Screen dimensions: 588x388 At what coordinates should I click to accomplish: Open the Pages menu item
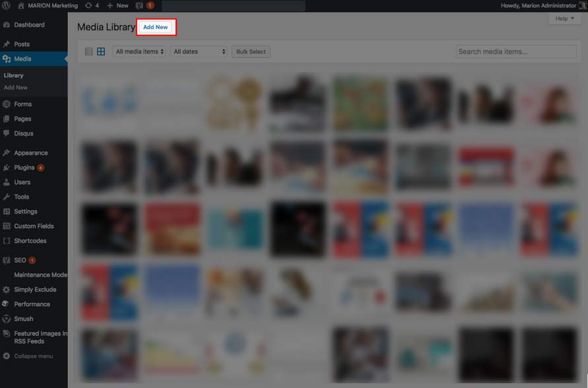coord(22,119)
